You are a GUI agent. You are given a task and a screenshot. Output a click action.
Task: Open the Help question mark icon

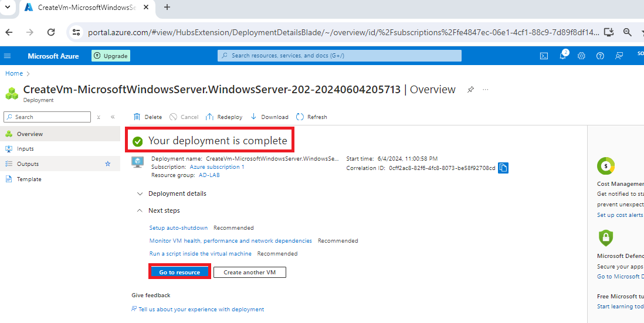pyautogui.click(x=600, y=56)
